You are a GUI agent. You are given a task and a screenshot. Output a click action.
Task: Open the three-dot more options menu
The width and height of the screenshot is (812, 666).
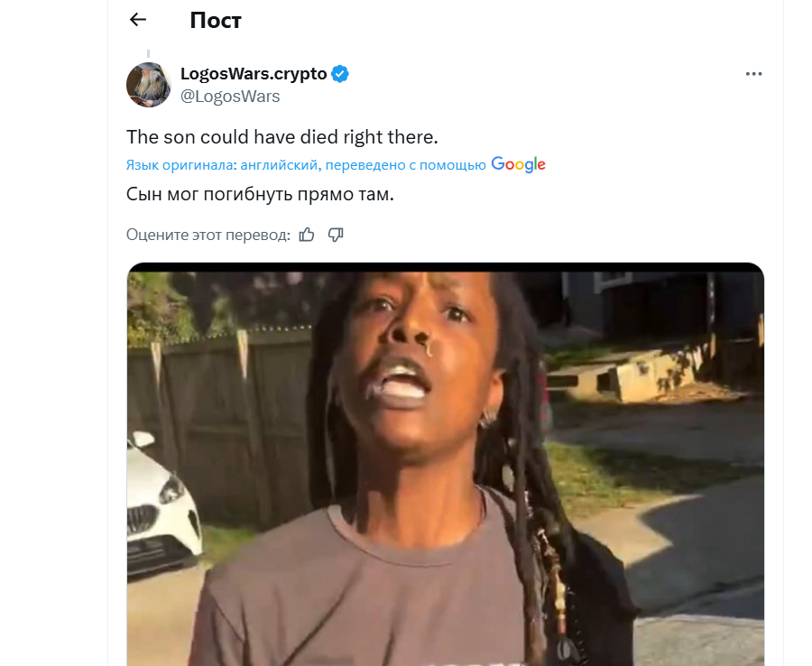753,74
